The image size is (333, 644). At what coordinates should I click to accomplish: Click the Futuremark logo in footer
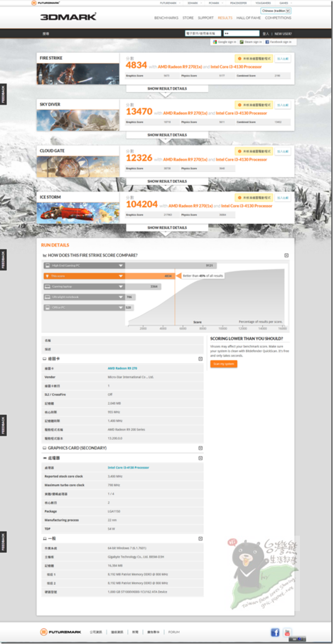(61, 632)
